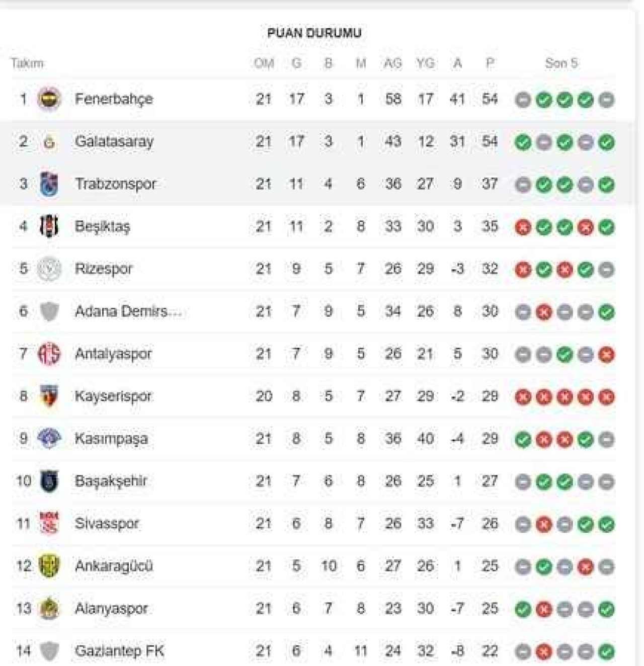Click the Kasımpaşa club logo

49,439
